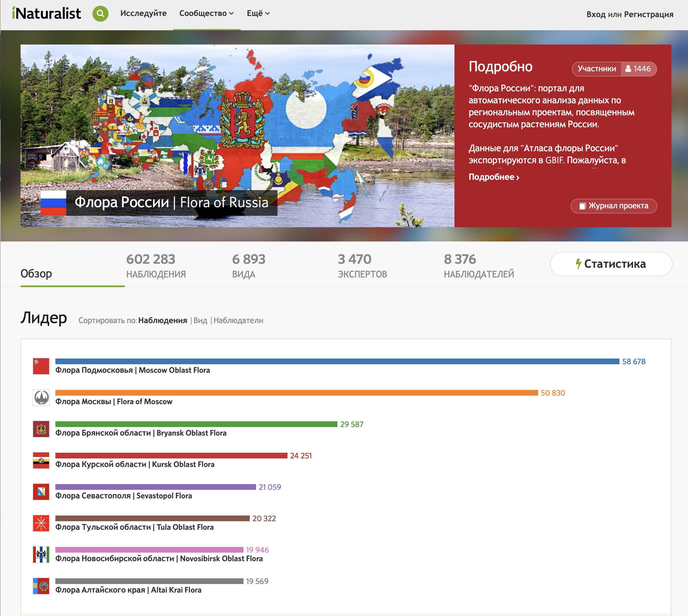
Task: Click the count 19 946
Action: coord(257,550)
